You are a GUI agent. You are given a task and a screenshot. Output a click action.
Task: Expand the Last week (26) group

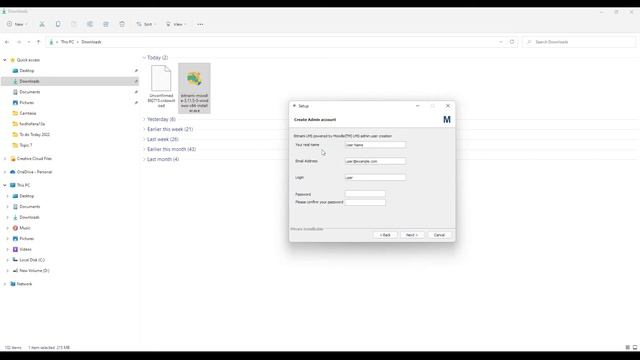tap(144, 139)
